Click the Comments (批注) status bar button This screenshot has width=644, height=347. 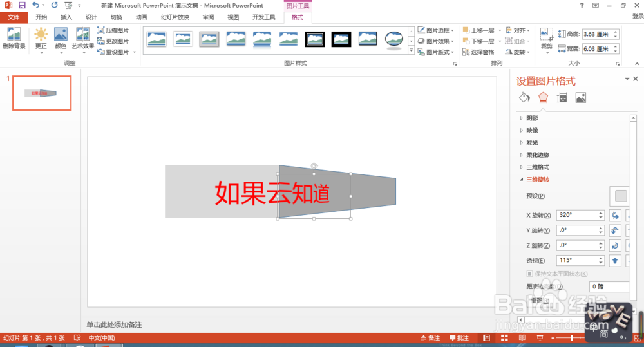[x=459, y=338]
